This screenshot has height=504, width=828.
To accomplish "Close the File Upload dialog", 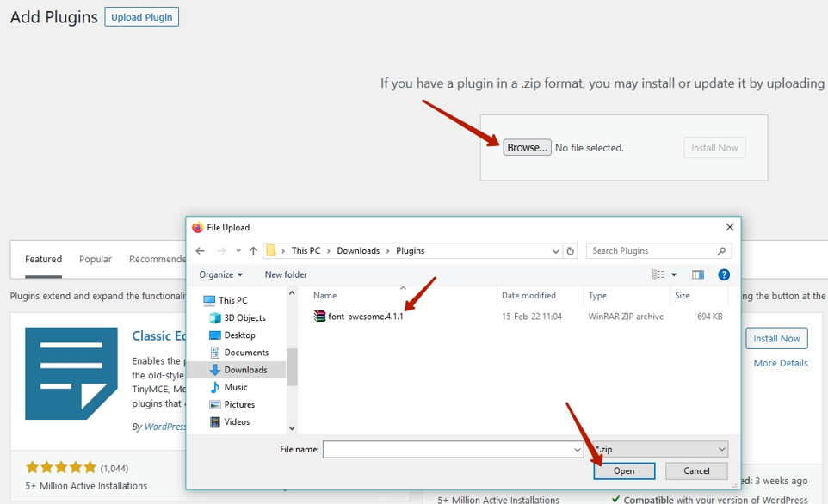I will (730, 227).
